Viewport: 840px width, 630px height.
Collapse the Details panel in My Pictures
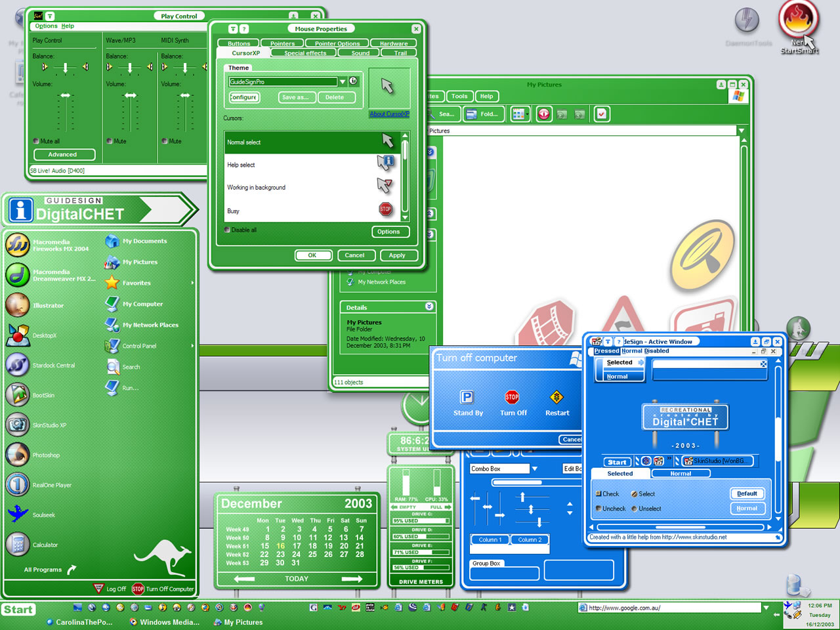[x=429, y=306]
